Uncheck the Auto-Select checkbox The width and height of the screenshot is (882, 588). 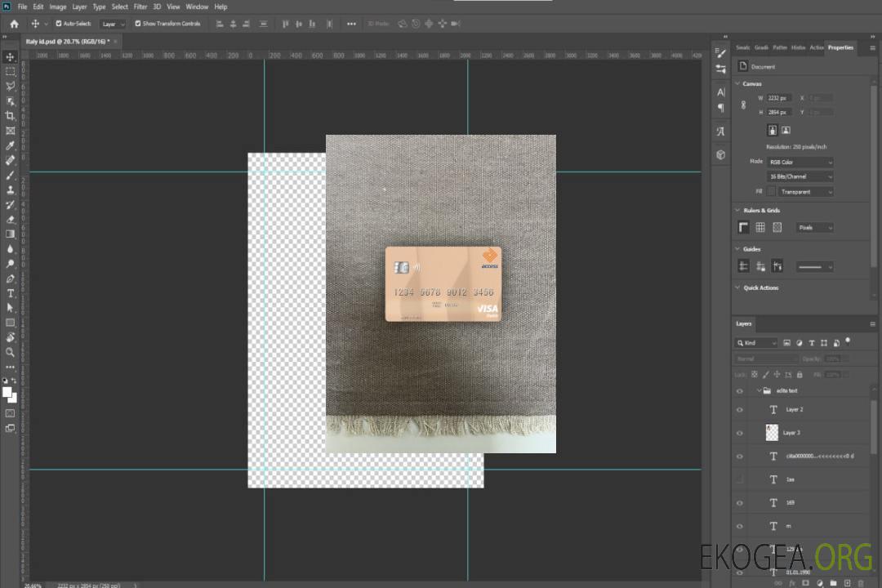click(59, 24)
